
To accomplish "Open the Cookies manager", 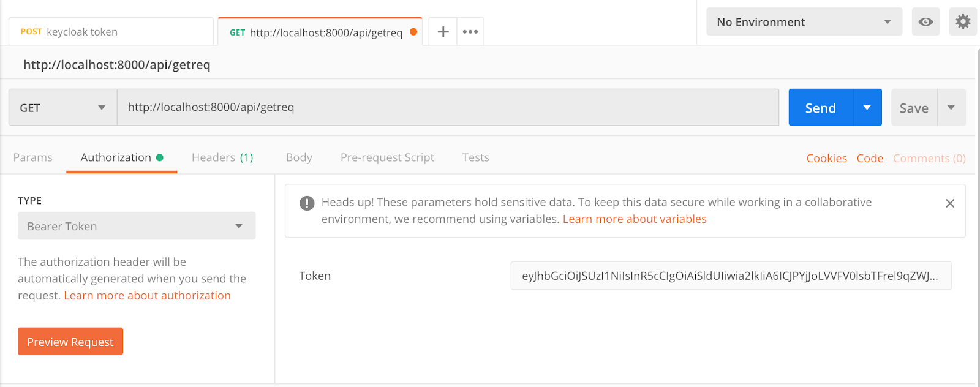I will coord(826,158).
